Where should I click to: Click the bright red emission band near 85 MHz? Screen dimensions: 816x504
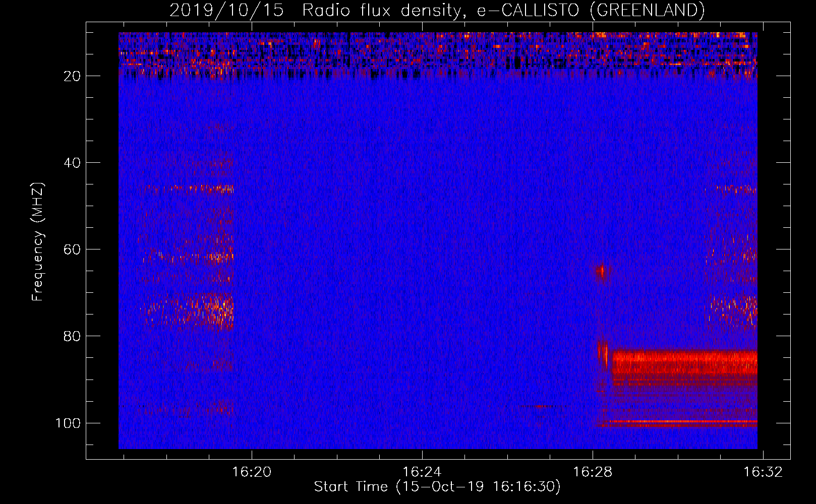[x=684, y=363]
